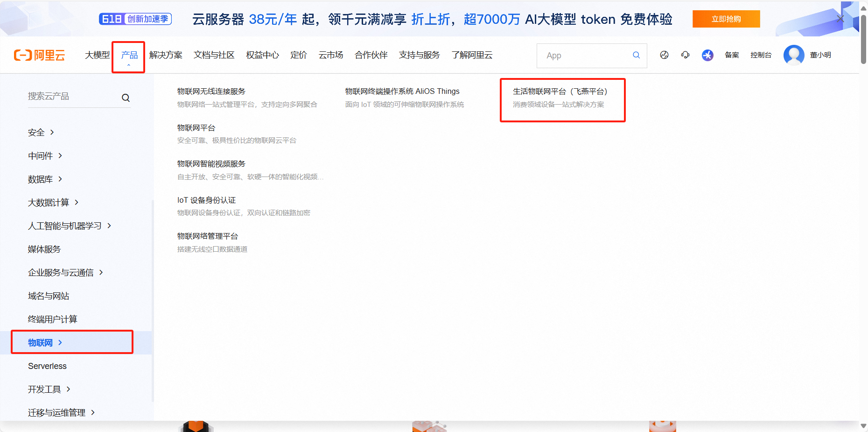Click the banner promotion headline text
The width and height of the screenshot is (868, 432).
click(x=432, y=19)
